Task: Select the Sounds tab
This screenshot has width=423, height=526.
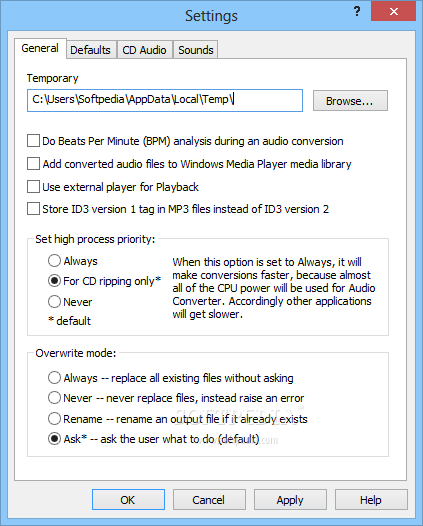Action: pos(196,50)
